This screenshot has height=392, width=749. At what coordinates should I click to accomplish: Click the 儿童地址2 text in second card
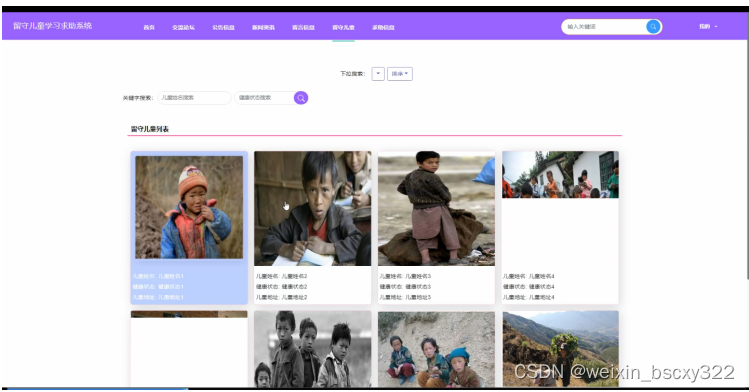tap(294, 297)
